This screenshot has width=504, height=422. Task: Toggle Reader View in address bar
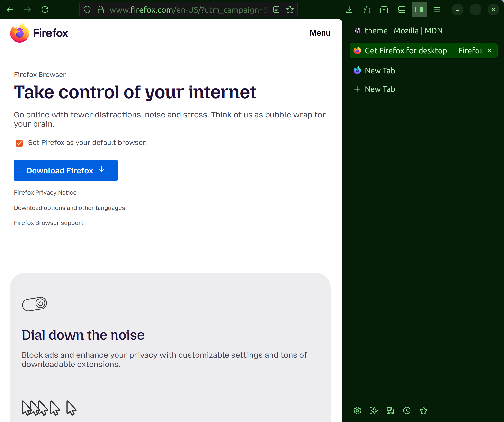tap(276, 10)
